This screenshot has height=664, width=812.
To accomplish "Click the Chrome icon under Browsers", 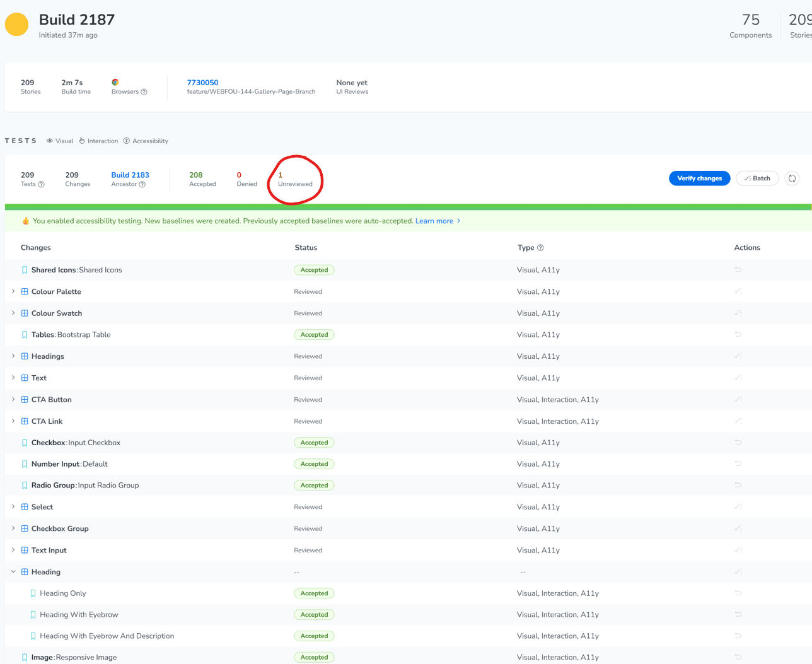I will click(115, 81).
